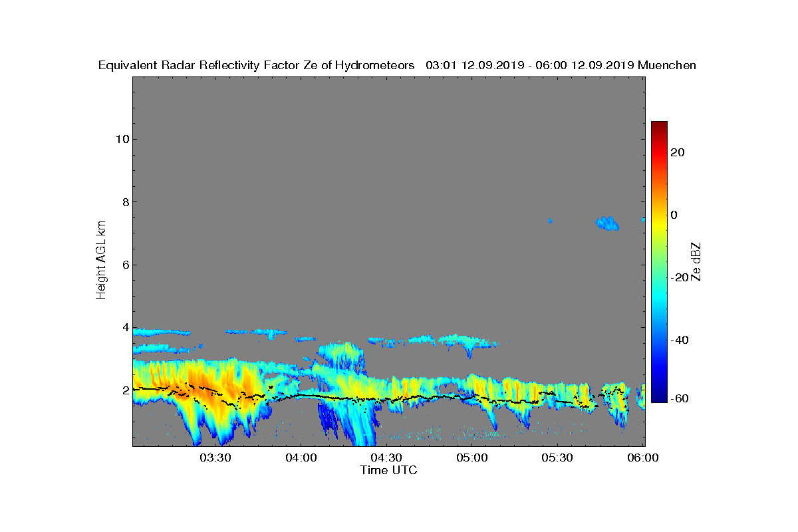
Task: Click the date range text '03:01 12.09.2019 - 06:00 12.09.2019 Muenchen'
Action: click(561, 65)
